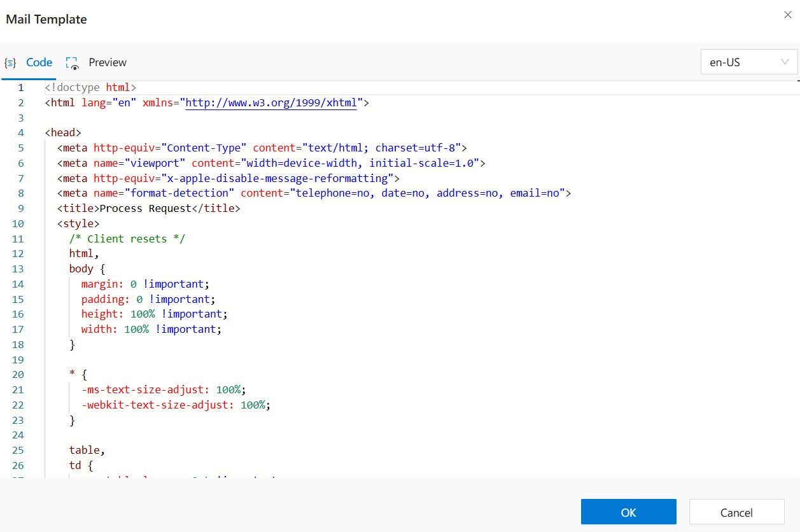Close the Mail Template dialog
Screen dimensions: 800x532
[787, 15]
